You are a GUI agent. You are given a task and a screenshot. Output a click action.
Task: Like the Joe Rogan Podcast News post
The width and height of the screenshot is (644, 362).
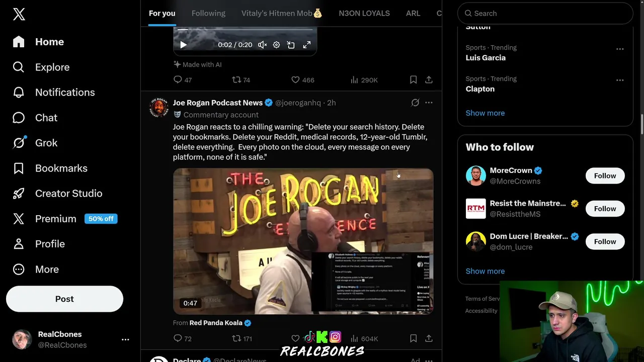click(x=295, y=338)
